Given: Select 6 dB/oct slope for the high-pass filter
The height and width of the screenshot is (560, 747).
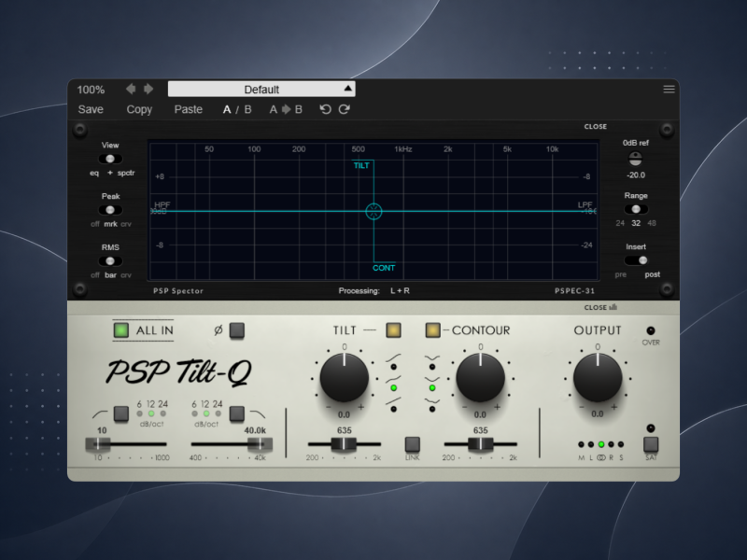Looking at the screenshot, I should [139, 413].
